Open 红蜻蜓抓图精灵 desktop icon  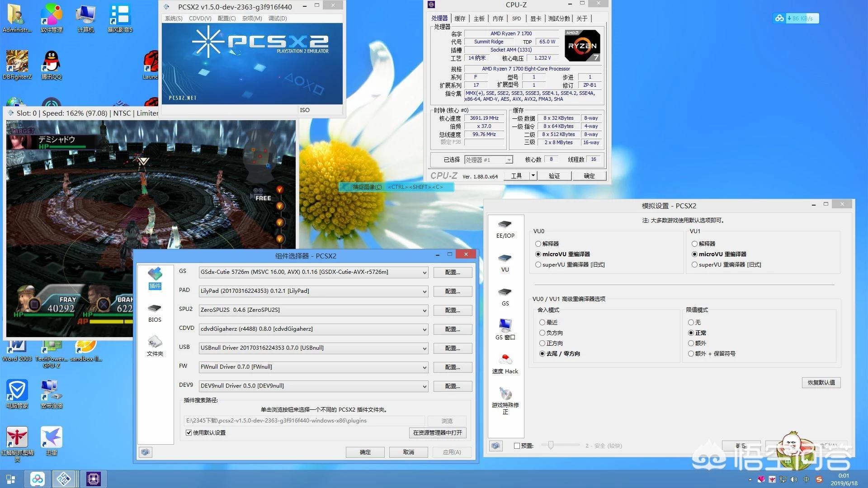pyautogui.click(x=17, y=443)
